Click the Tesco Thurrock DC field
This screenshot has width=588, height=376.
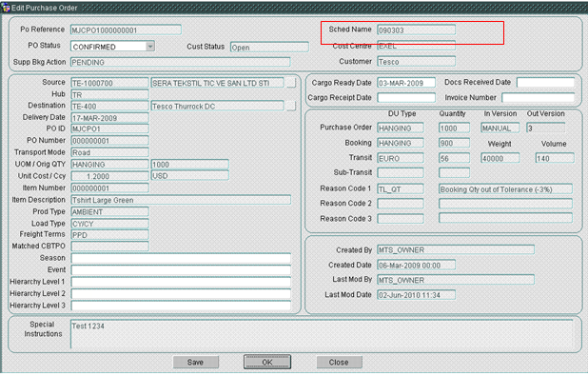click(217, 107)
